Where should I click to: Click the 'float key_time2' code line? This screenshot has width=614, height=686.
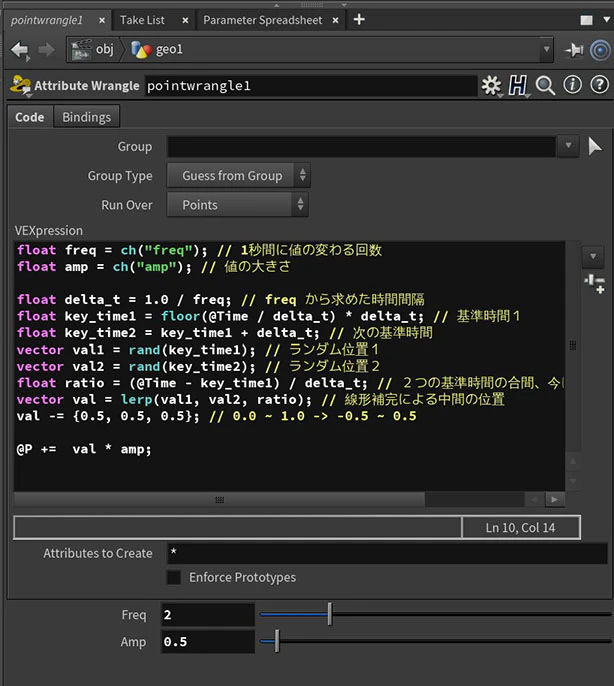(x=225, y=332)
